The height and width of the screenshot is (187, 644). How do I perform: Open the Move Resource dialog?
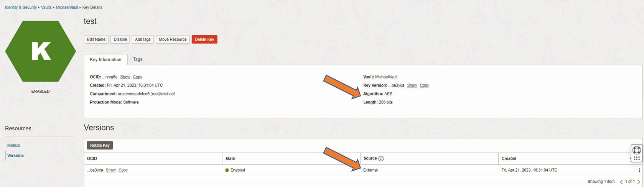(173, 39)
